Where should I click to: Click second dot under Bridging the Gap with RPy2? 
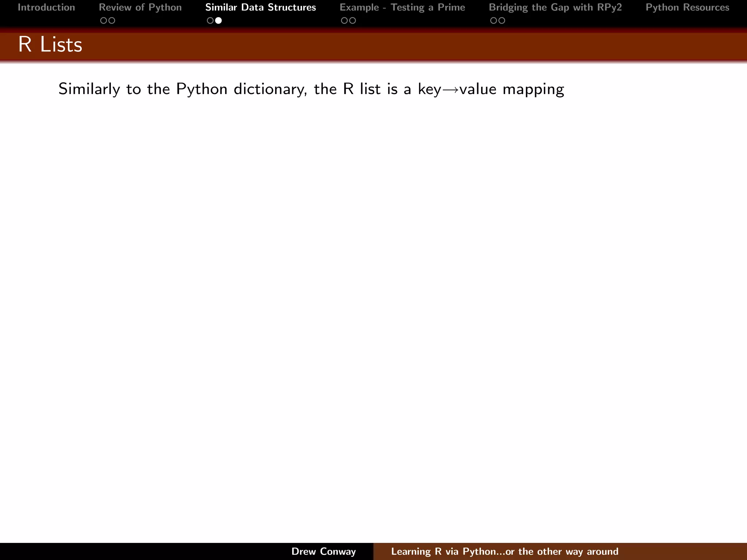[502, 21]
